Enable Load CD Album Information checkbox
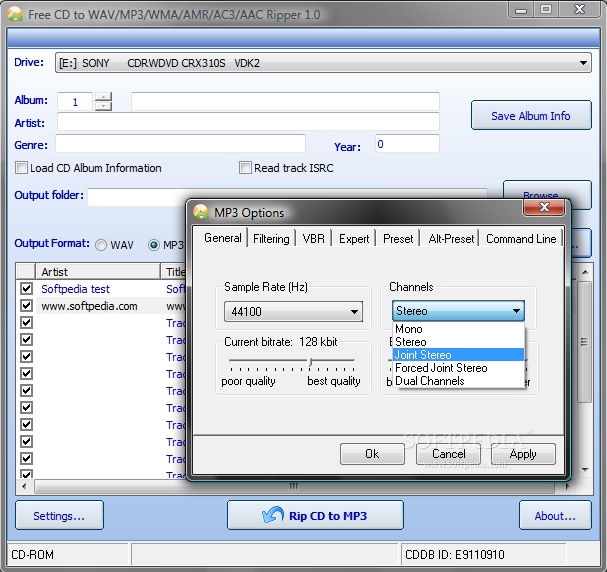607x572 pixels. 21,168
